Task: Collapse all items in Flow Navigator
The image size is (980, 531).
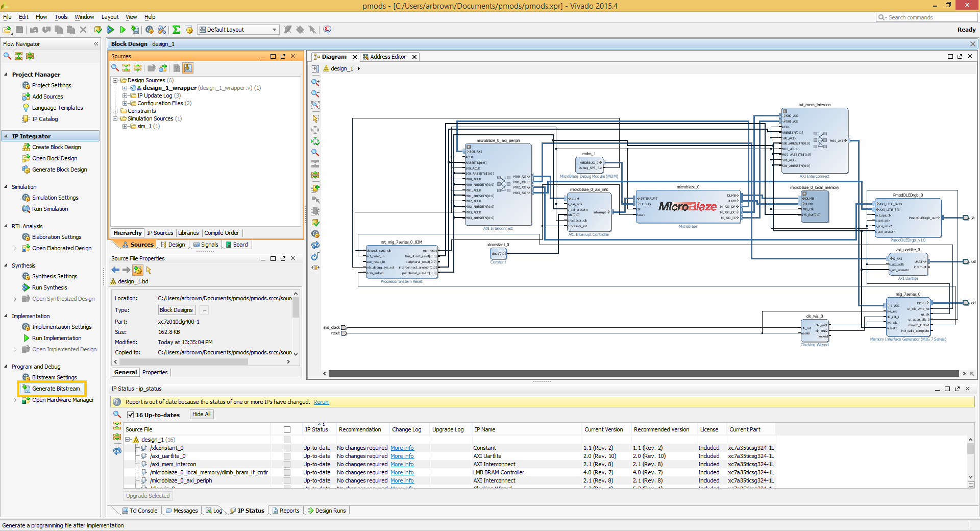Action: (x=18, y=56)
